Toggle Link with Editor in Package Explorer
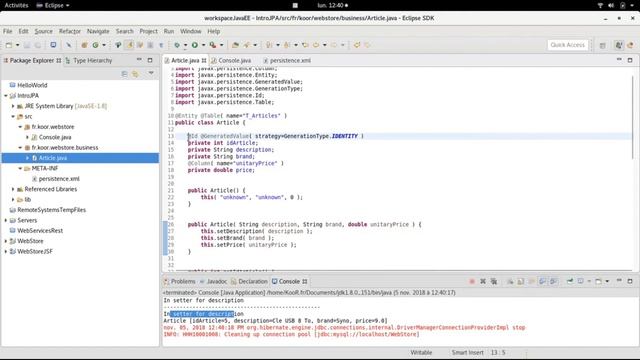Screen dimensions: 640x360 click(135, 73)
